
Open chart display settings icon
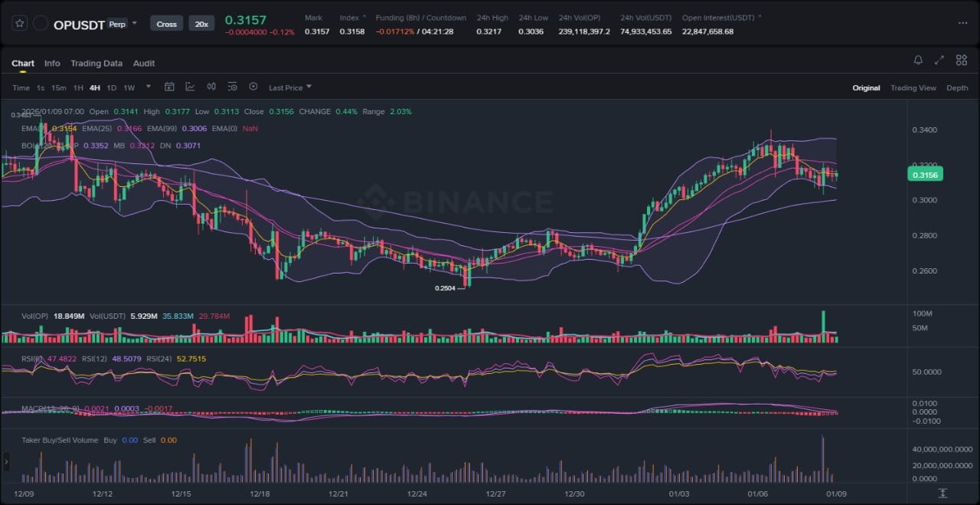tap(232, 87)
